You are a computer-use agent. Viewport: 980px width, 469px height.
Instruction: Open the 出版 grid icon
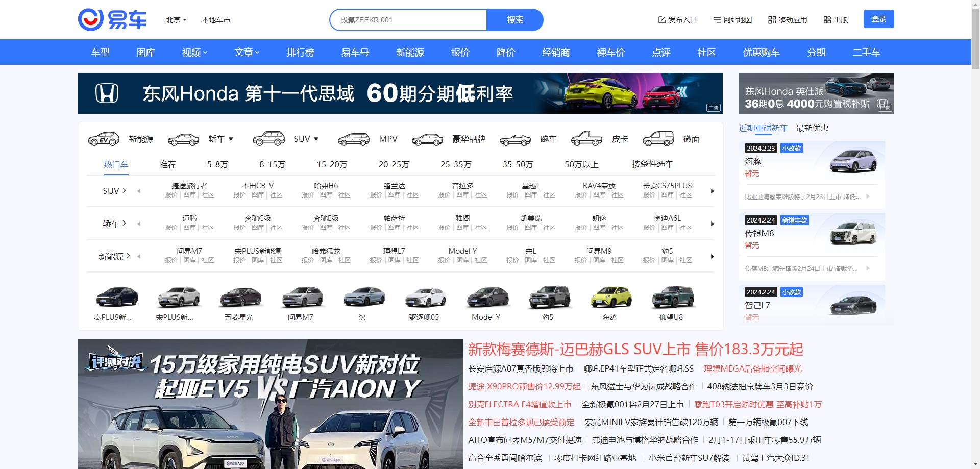827,20
